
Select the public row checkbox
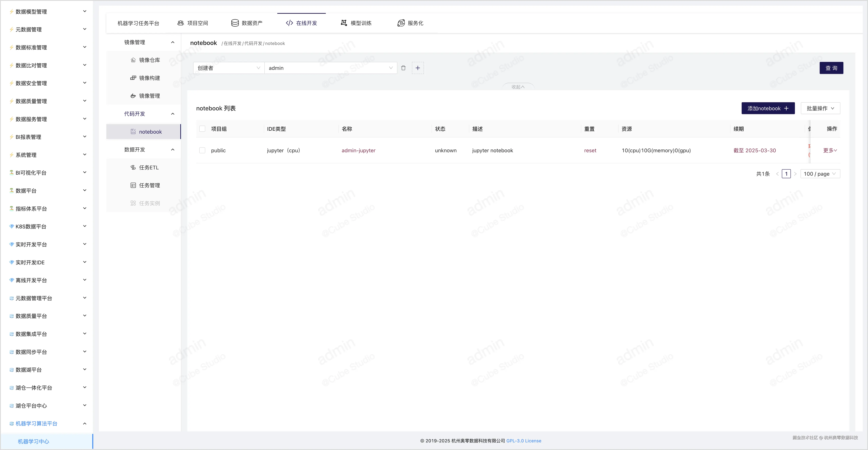pos(202,150)
